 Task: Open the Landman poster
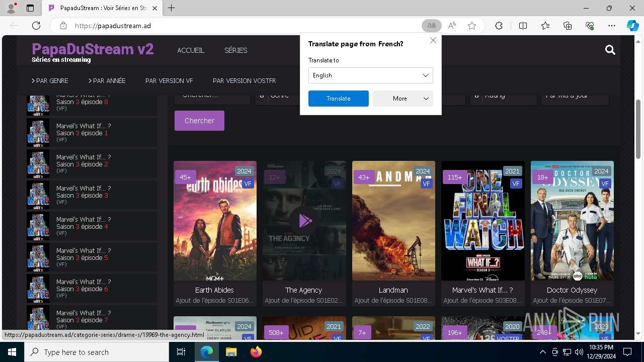pyautogui.click(x=393, y=221)
